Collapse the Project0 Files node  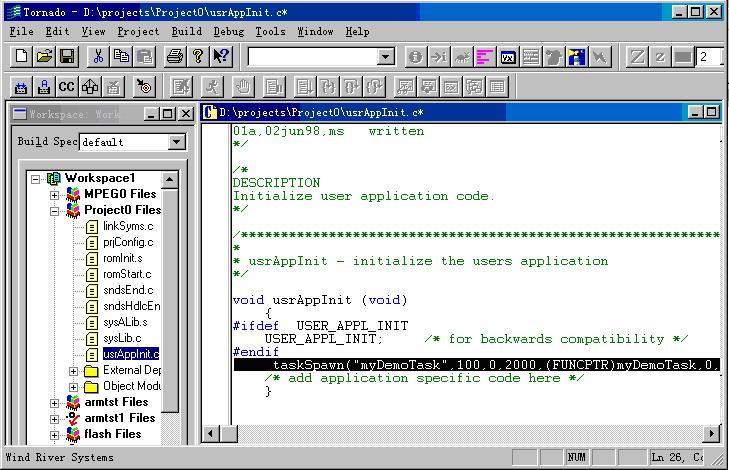coord(54,211)
